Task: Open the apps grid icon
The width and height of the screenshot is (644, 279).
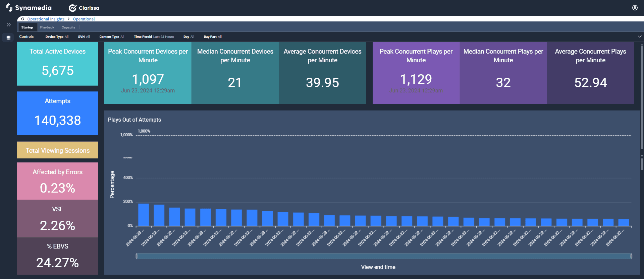Action: (9, 38)
